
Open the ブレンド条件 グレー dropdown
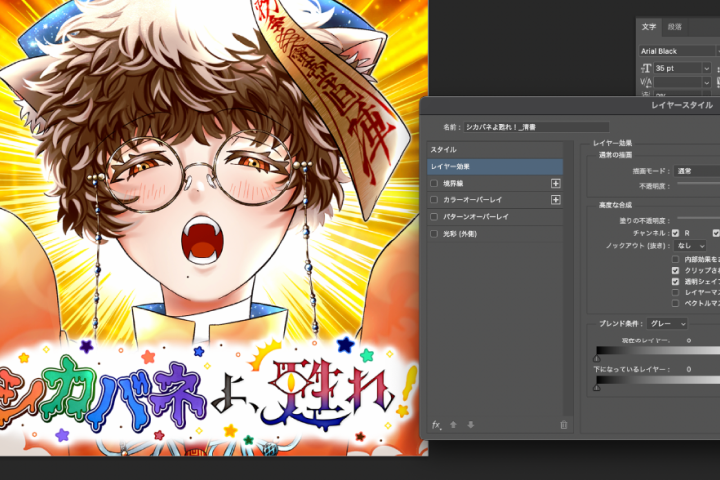tap(667, 324)
